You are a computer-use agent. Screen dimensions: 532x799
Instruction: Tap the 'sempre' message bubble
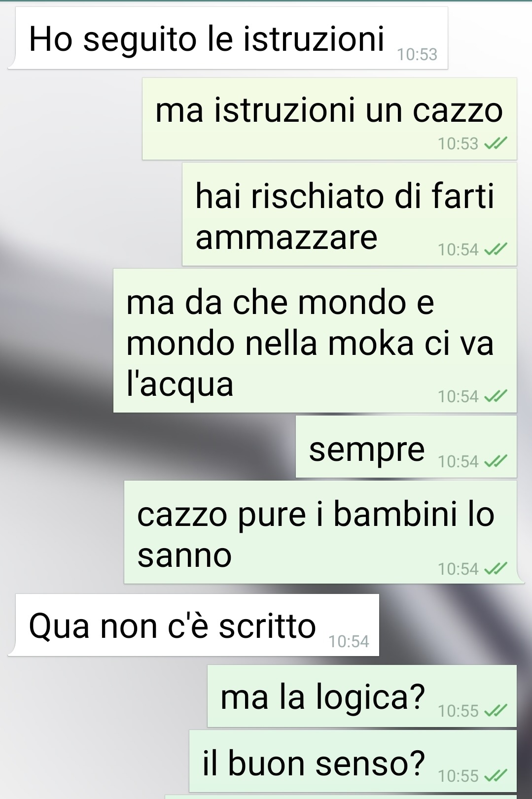pyautogui.click(x=406, y=447)
